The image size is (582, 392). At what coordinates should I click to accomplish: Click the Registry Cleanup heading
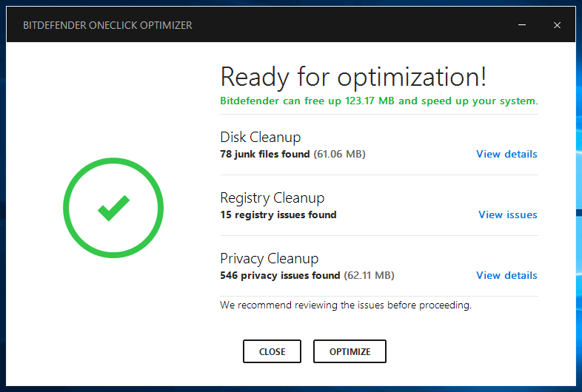[x=272, y=198]
